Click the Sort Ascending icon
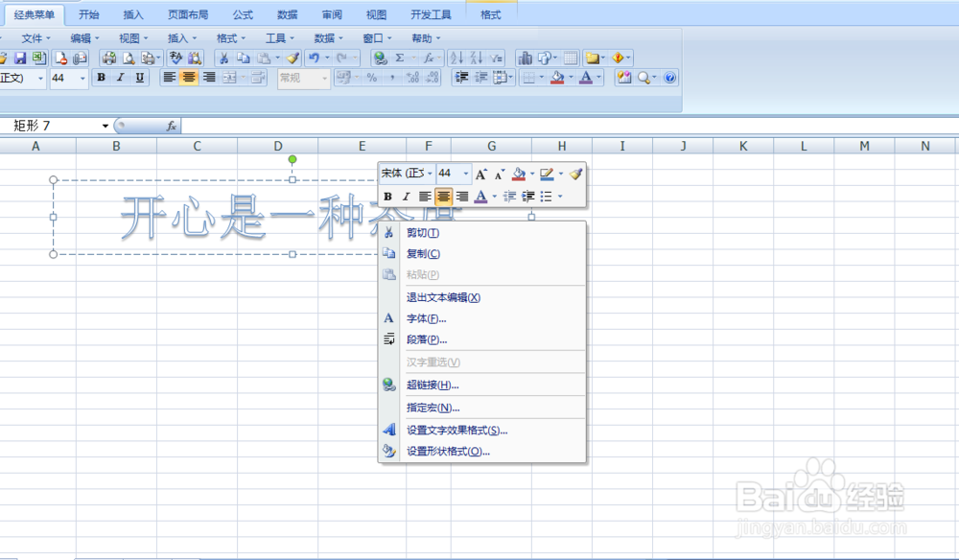 tap(455, 58)
